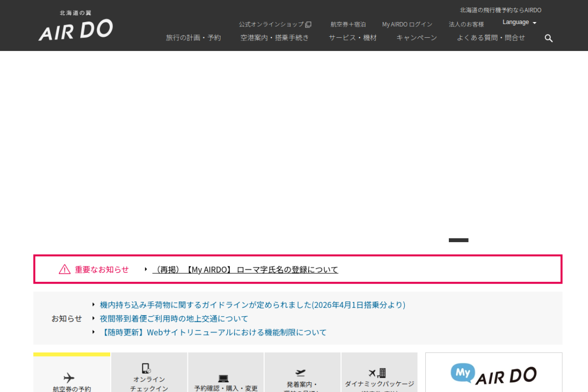The width and height of the screenshot is (588, 392).
Task: Click the departing plane icon for 発着案内
Action: [x=301, y=373]
